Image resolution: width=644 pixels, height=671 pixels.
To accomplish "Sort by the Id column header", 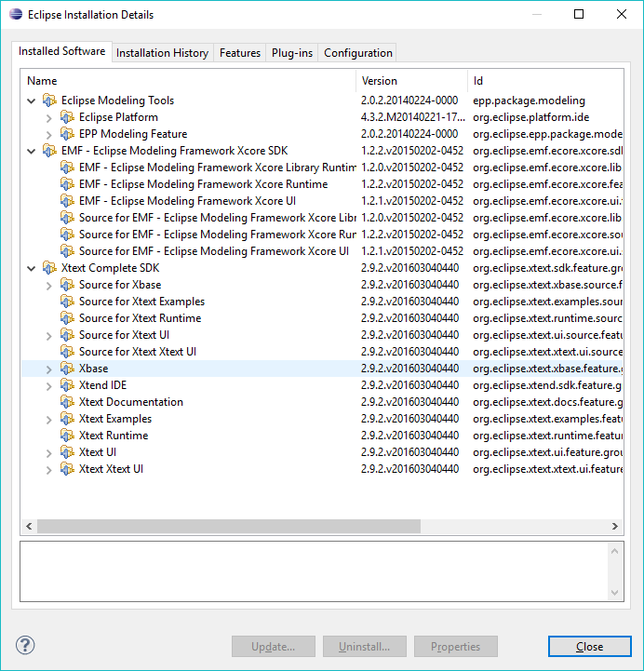I will click(545, 81).
